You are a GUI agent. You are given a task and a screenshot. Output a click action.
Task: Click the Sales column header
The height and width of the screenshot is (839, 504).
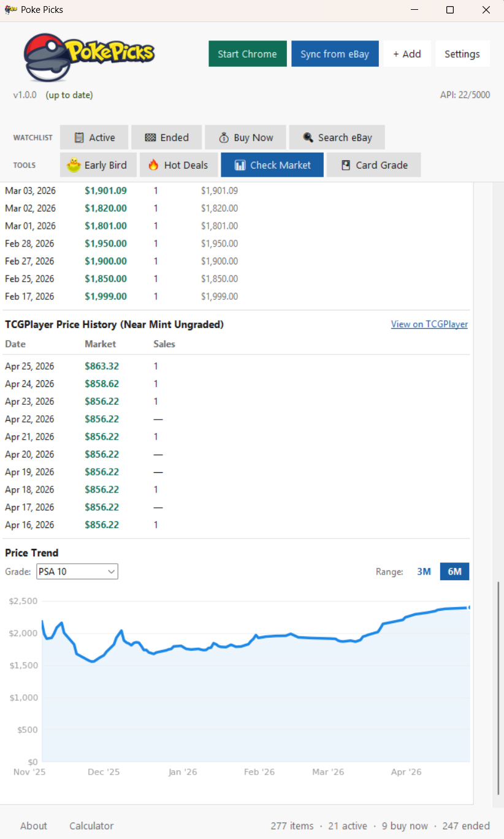coord(164,344)
